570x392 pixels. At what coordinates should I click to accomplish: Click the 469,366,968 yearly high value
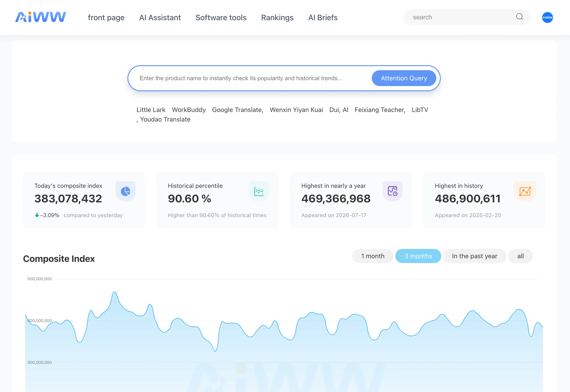[x=336, y=198]
